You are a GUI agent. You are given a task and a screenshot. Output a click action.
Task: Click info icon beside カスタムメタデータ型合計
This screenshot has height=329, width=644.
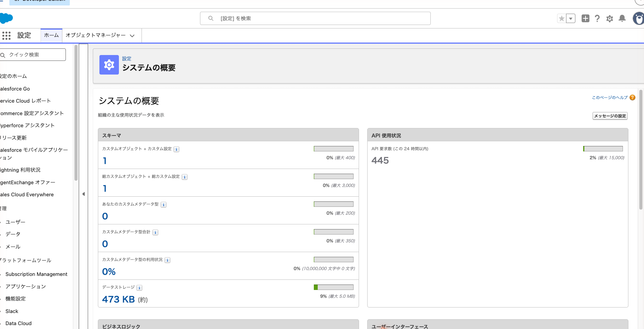(x=156, y=232)
